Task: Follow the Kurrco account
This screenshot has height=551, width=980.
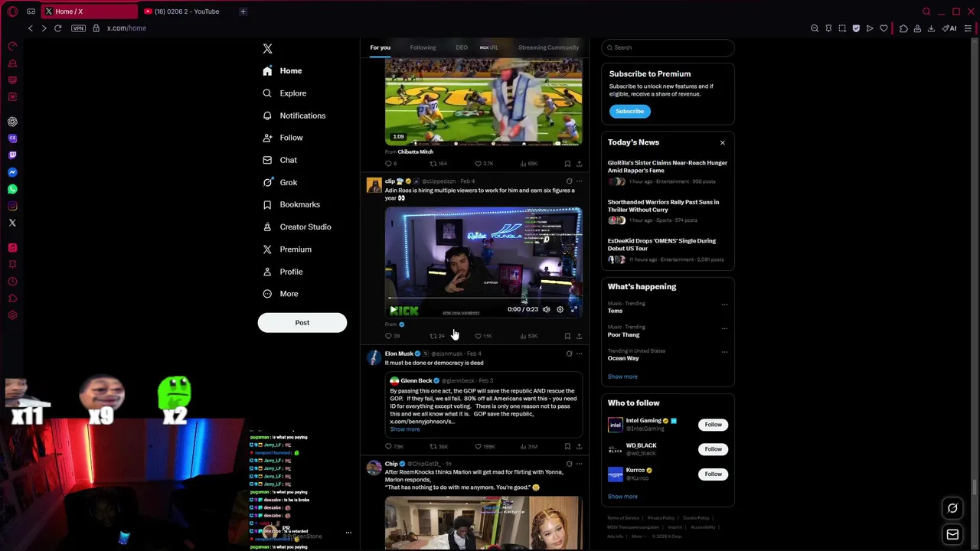Action: 713,474
